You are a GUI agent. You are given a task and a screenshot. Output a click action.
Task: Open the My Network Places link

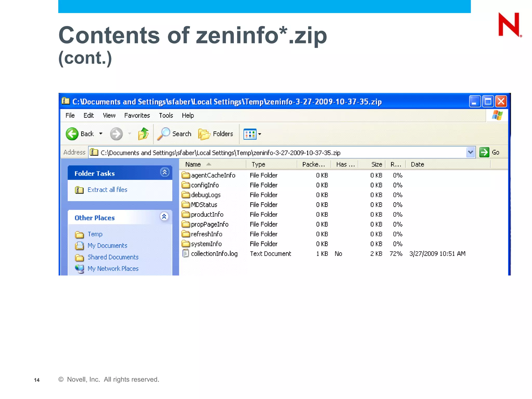[x=113, y=268]
